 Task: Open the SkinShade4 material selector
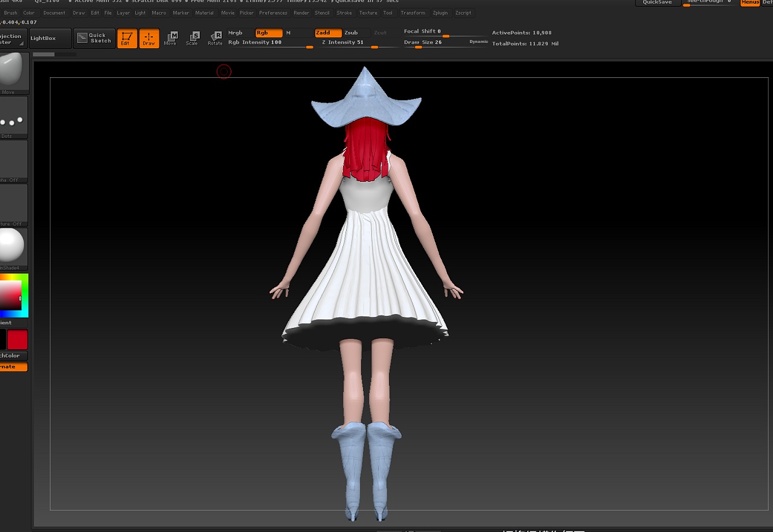(x=13, y=249)
